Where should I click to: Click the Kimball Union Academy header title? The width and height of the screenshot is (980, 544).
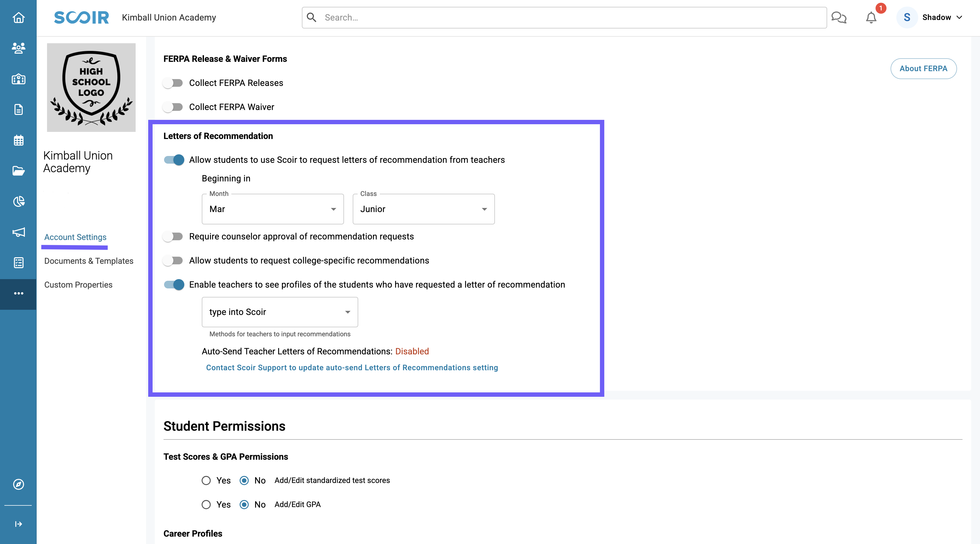click(x=169, y=18)
